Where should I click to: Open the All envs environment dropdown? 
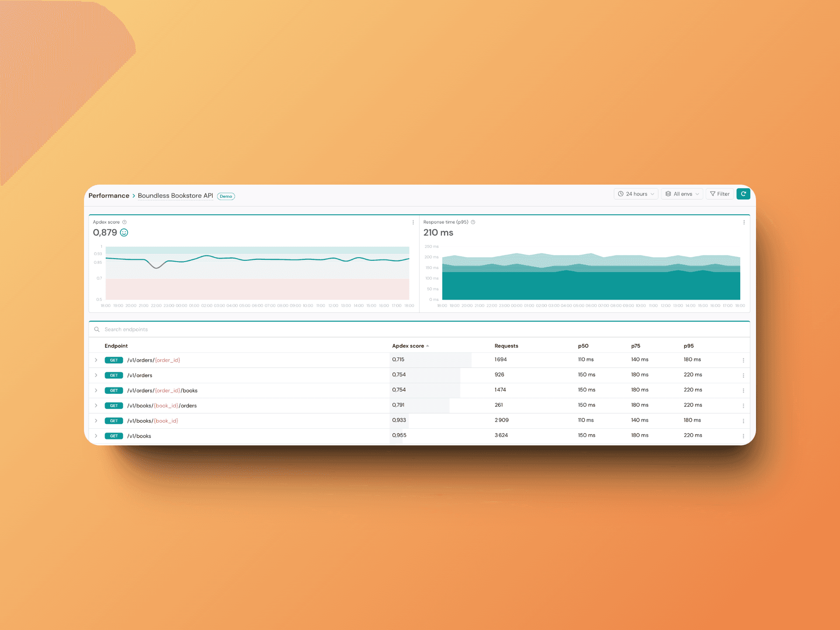[x=682, y=194]
